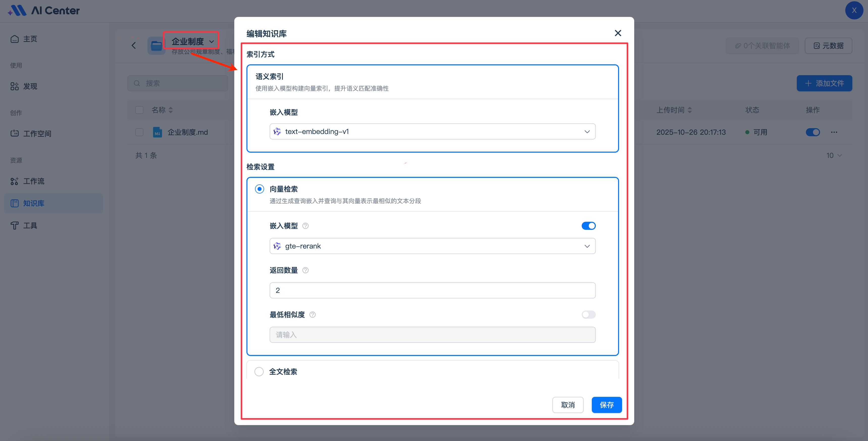Click the user avatar X icon

[x=854, y=10]
